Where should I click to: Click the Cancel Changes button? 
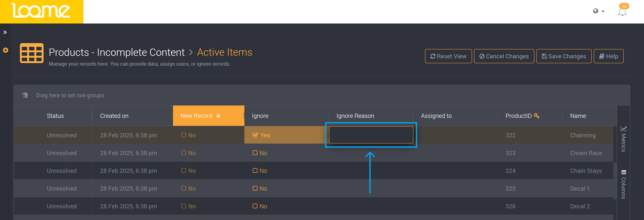tap(504, 56)
